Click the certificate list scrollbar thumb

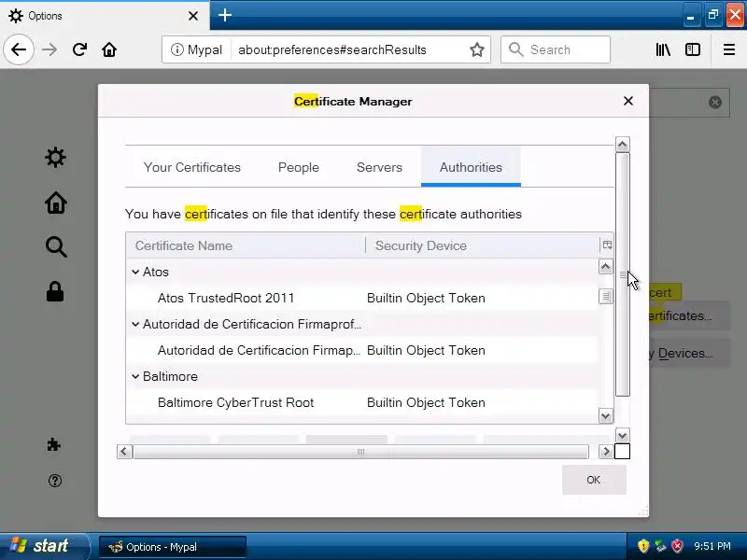click(x=605, y=296)
